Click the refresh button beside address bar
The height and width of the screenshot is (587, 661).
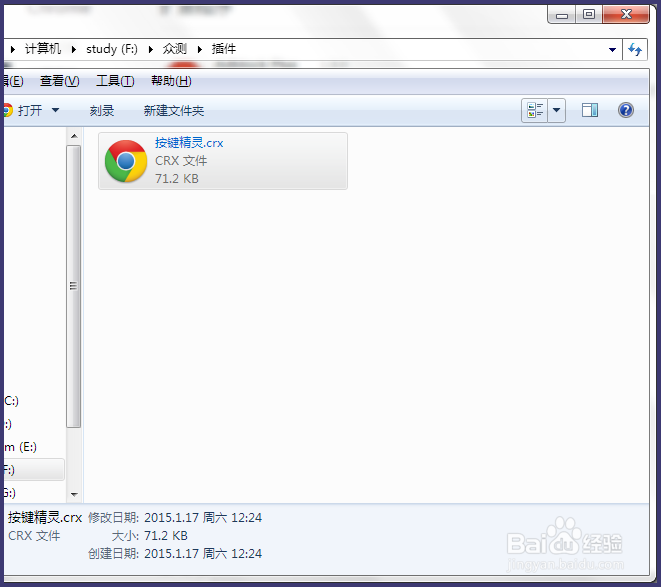[635, 49]
